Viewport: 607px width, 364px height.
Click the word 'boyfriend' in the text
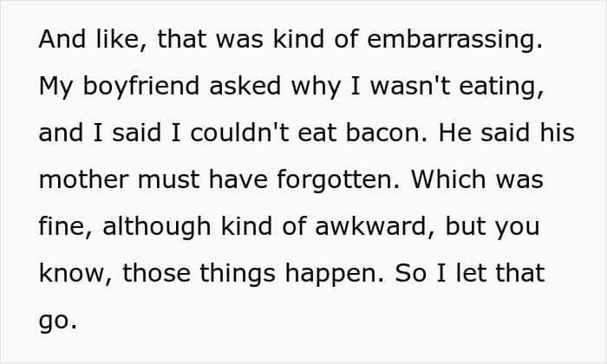point(140,87)
